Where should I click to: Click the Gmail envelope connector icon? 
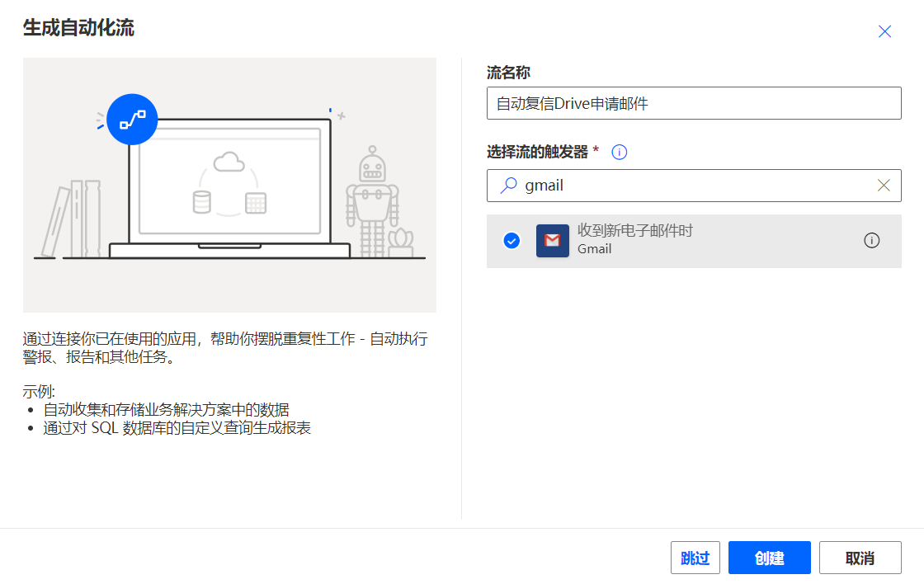(552, 240)
